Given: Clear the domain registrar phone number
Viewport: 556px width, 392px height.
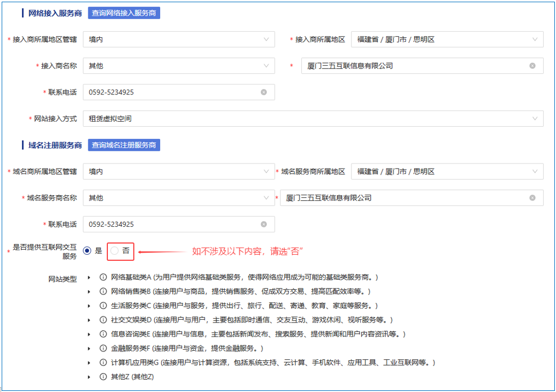Looking at the screenshot, I should (264, 225).
